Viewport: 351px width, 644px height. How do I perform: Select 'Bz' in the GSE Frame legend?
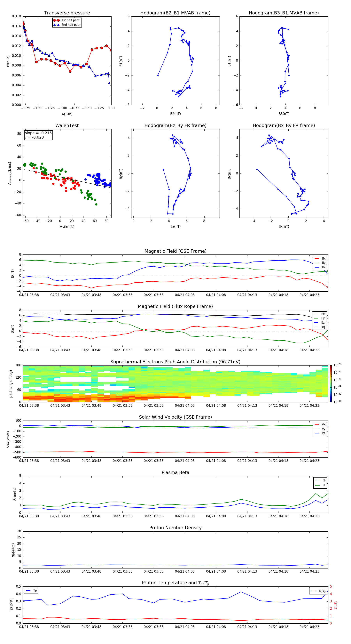[x=320, y=267]
